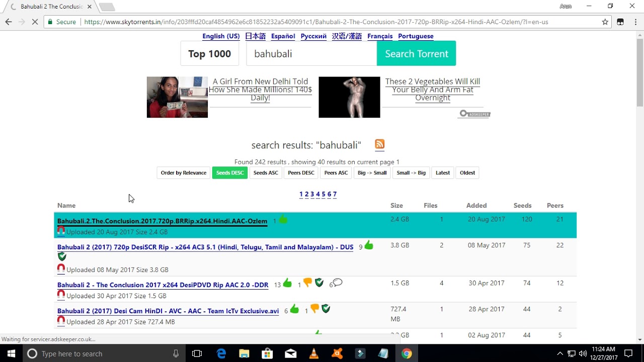Click magnet icon for DesiPDVD Rip -DDR torrent
Screen dimensions: 644x362
61,295
